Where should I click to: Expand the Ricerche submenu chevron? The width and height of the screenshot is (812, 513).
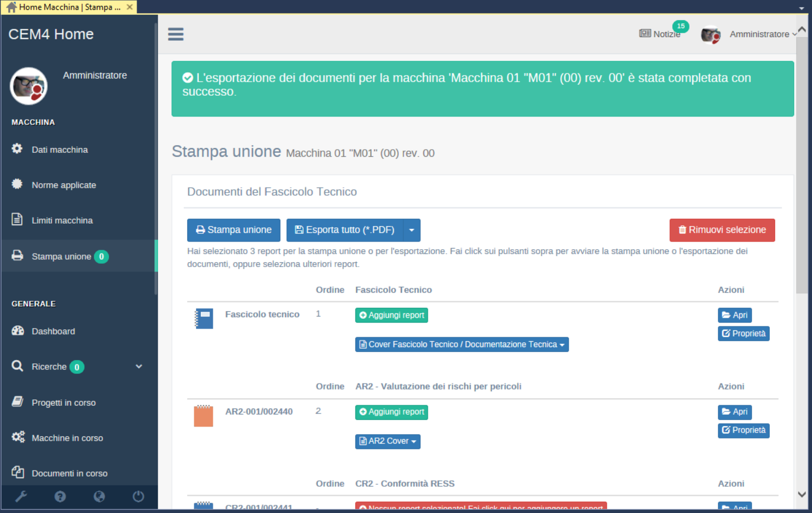[x=139, y=367]
